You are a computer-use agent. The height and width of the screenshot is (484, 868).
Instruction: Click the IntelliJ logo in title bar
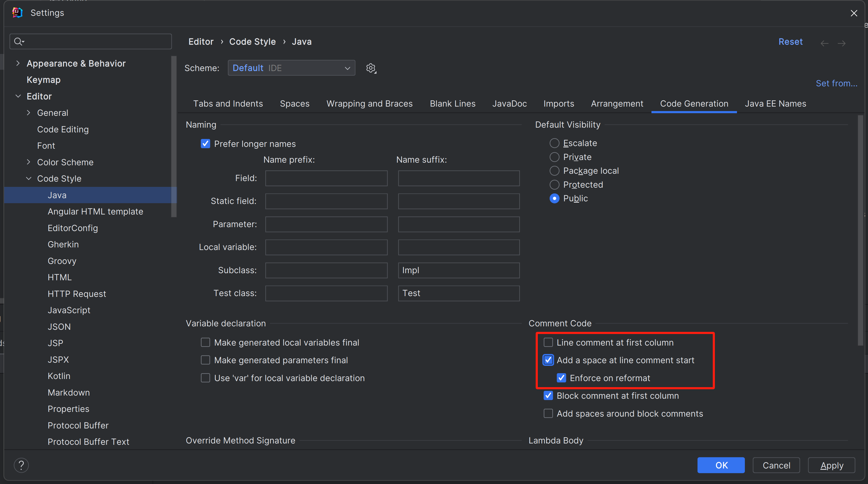(x=17, y=13)
